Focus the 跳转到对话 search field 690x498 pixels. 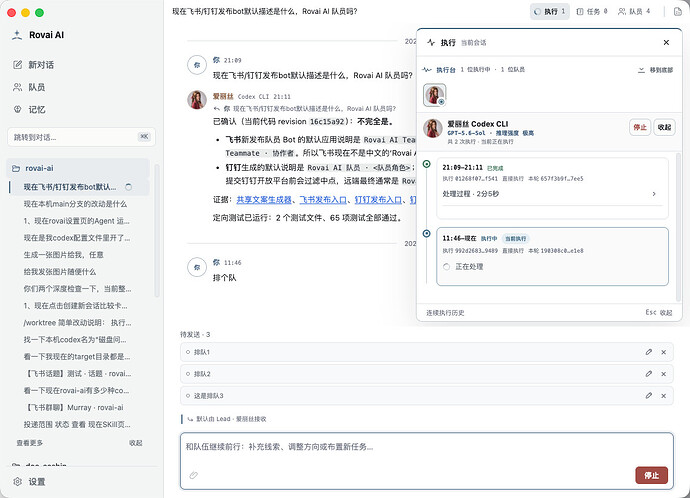[81, 137]
